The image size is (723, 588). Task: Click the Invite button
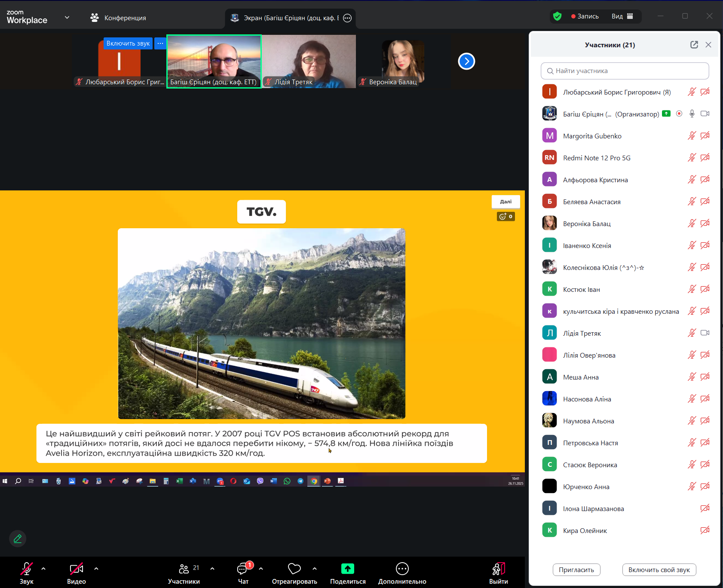tap(576, 570)
